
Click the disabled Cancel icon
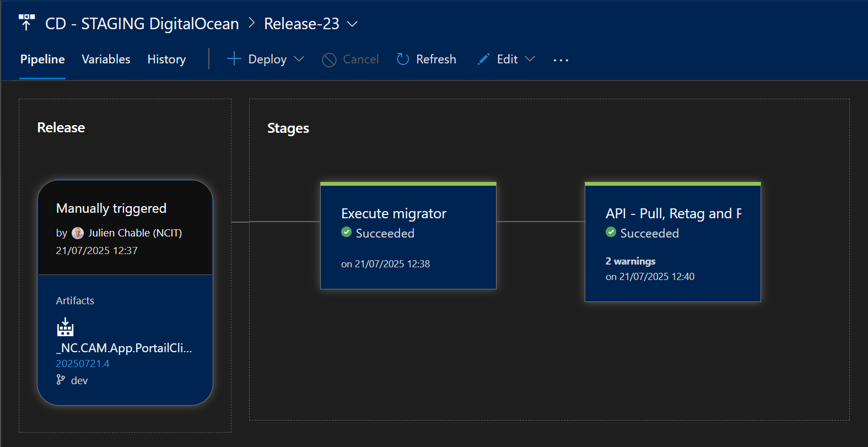click(329, 60)
